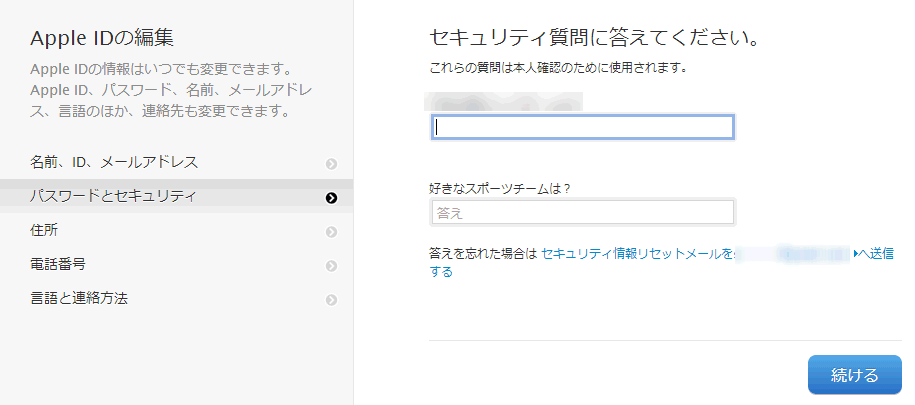The height and width of the screenshot is (405, 915).
Task: Click the 好きなスポーツチームは？ question label
Action: click(x=499, y=187)
